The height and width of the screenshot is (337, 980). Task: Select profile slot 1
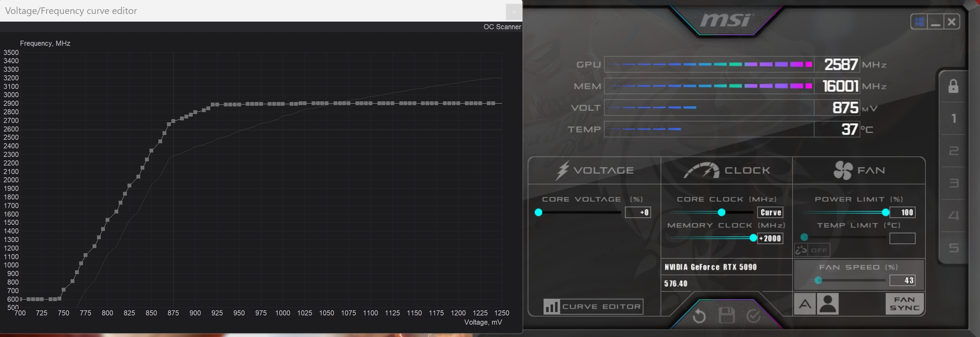(x=954, y=118)
